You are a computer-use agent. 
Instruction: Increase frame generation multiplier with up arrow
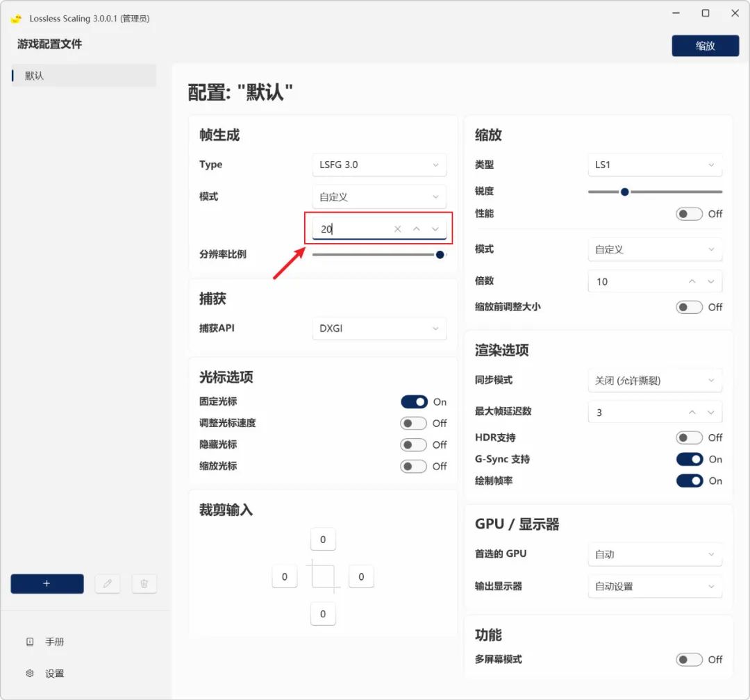417,229
